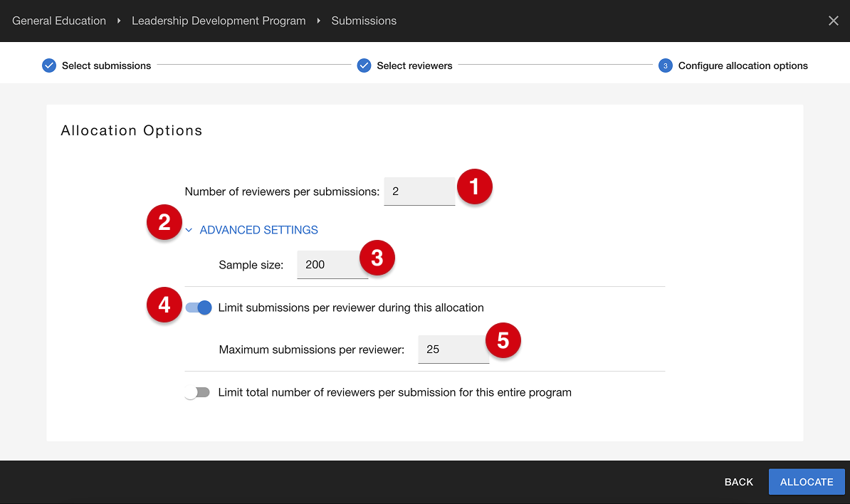Collapse the Advanced Settings chevron

(x=189, y=231)
